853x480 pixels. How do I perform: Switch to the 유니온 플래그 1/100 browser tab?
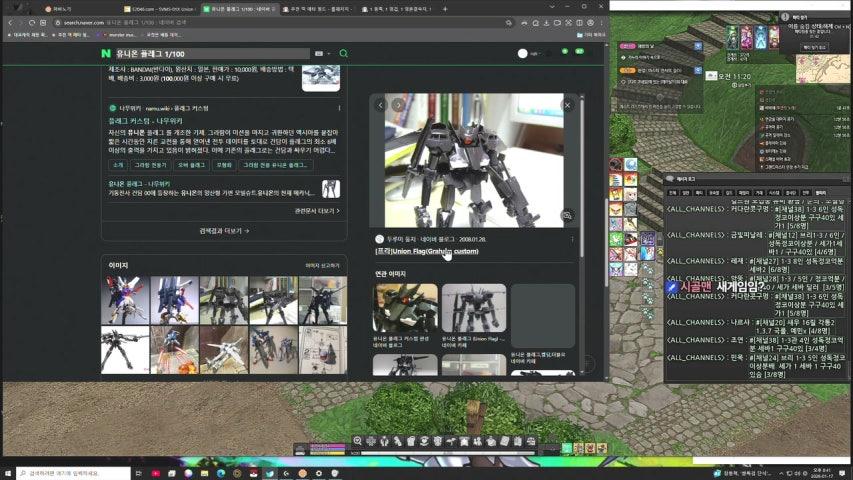coord(240,8)
